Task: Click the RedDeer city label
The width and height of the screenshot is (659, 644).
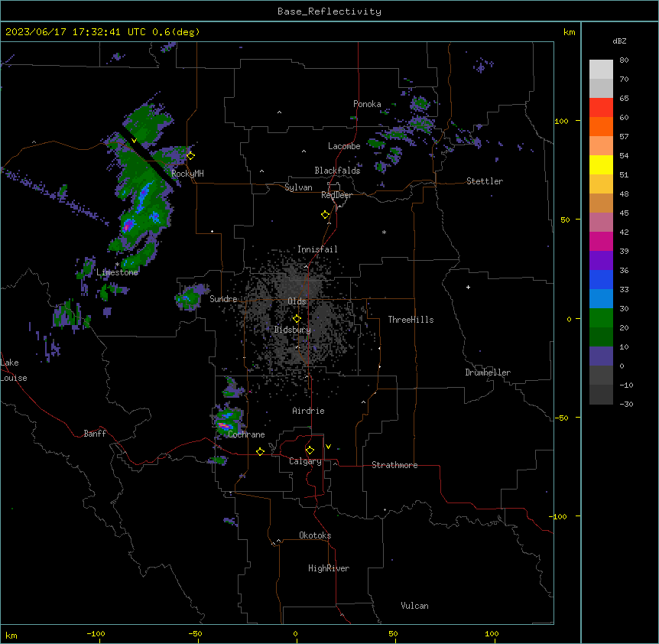Action: pos(336,195)
